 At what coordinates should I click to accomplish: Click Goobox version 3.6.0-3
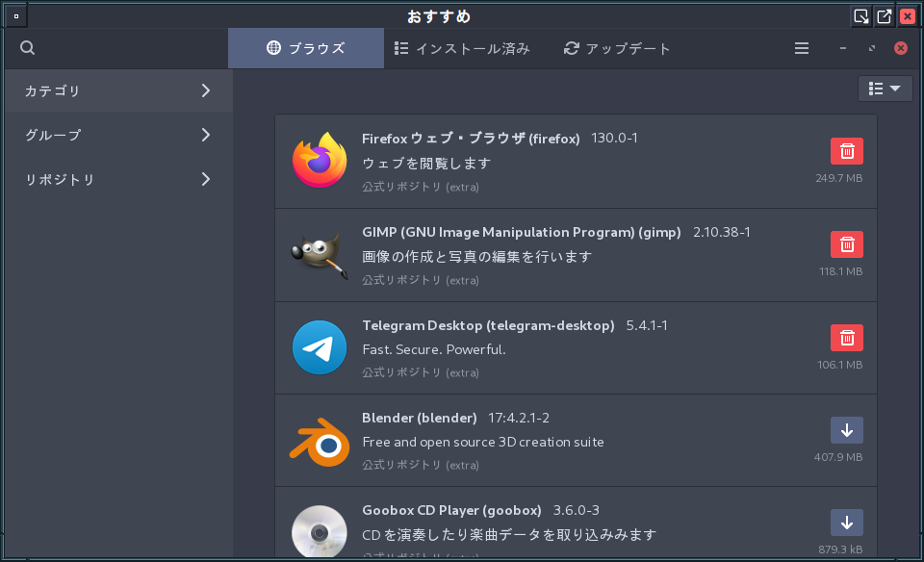[x=577, y=510]
